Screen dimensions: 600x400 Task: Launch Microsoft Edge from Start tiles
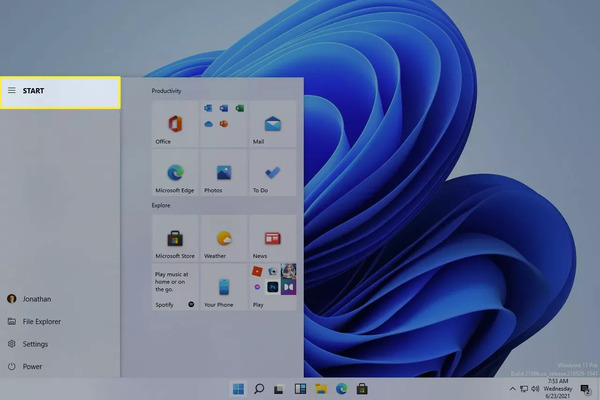[175, 173]
